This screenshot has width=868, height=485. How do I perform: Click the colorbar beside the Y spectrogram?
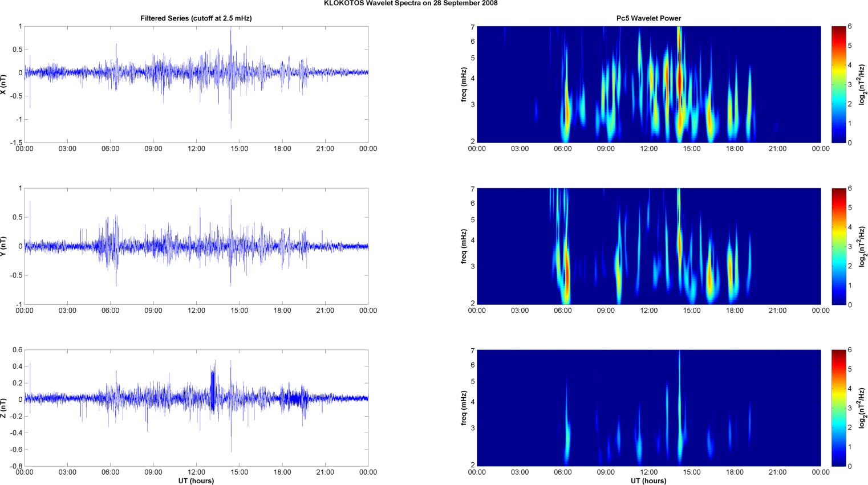tap(838, 246)
